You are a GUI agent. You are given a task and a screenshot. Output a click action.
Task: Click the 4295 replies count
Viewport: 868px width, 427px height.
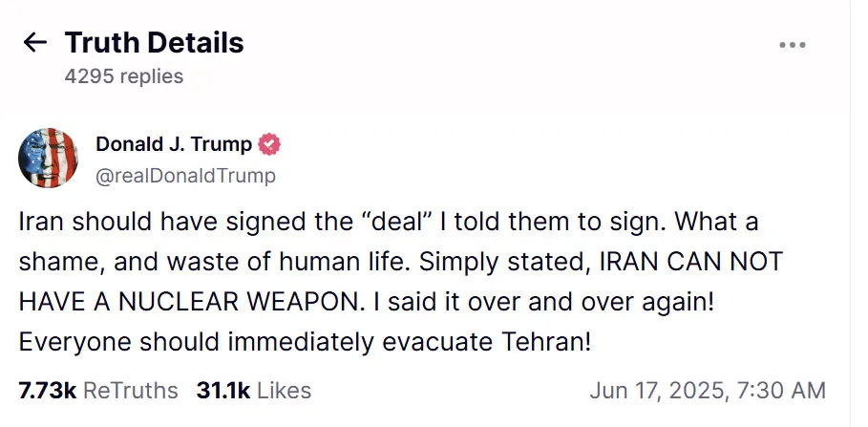124,76
